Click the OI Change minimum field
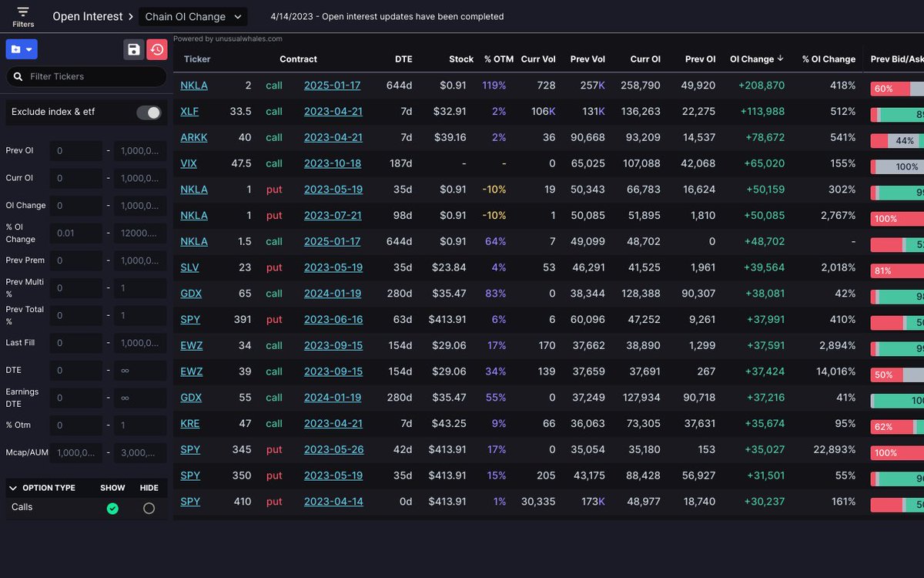 coord(76,206)
